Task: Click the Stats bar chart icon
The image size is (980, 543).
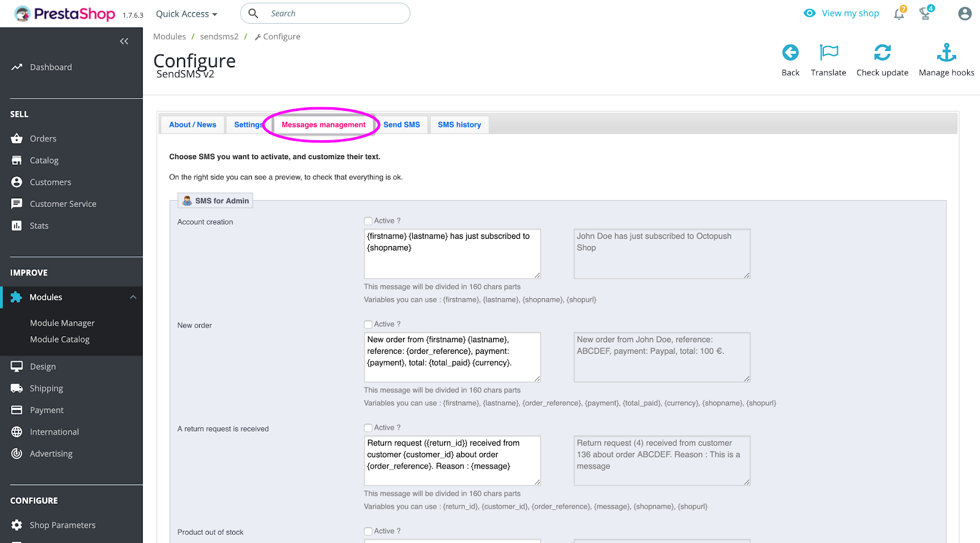Action: 17,226
